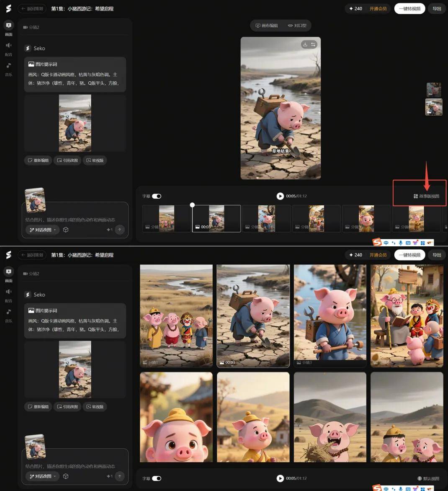Screen dimensions: 448x491
Task: Click the microphone icon in the Sogou input bar
Action: coord(401,243)
